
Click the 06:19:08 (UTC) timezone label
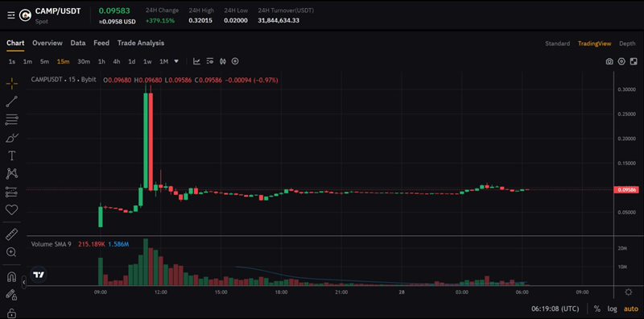pyautogui.click(x=555, y=309)
